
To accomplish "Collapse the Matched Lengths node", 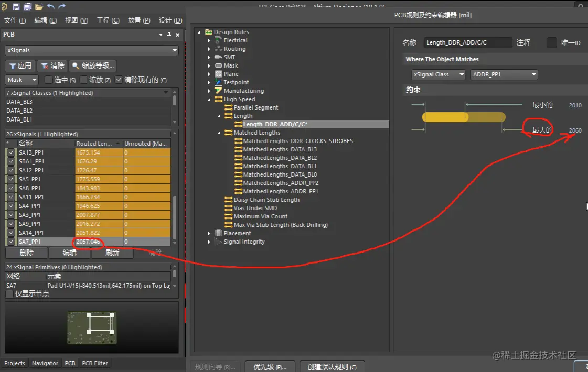I will [x=219, y=133].
